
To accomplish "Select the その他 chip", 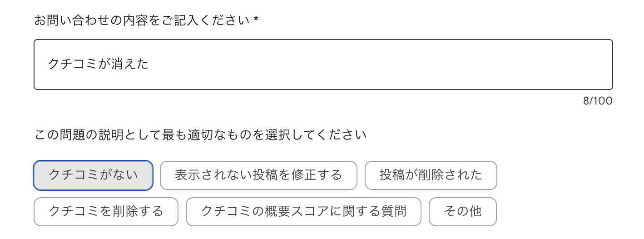I will point(462,211).
